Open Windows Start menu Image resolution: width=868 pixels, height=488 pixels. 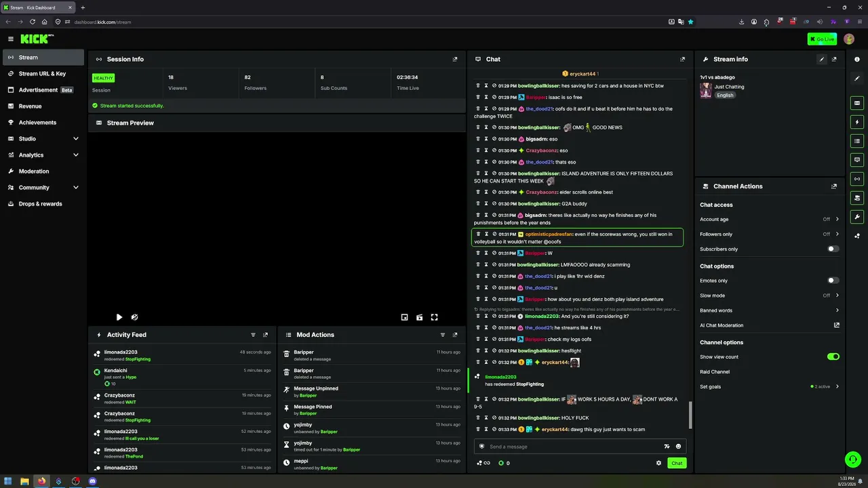[x=8, y=481]
